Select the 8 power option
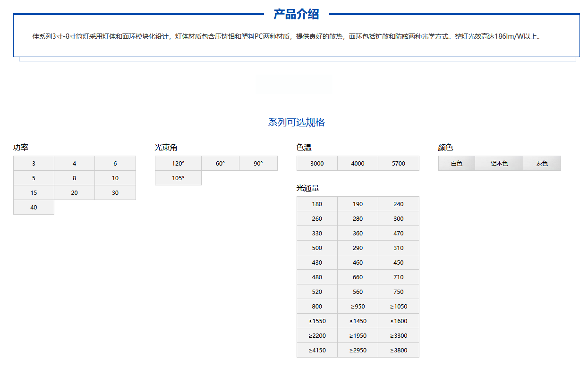 pyautogui.click(x=75, y=178)
